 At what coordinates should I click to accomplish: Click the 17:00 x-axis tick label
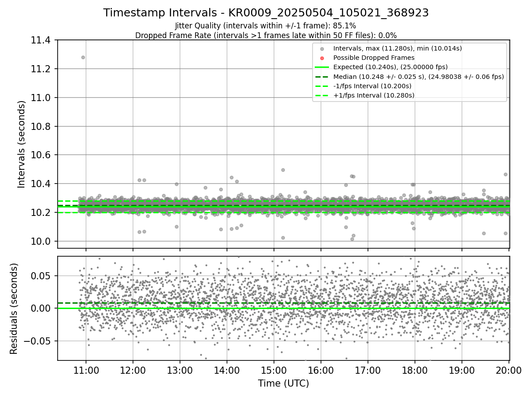coord(368,371)
